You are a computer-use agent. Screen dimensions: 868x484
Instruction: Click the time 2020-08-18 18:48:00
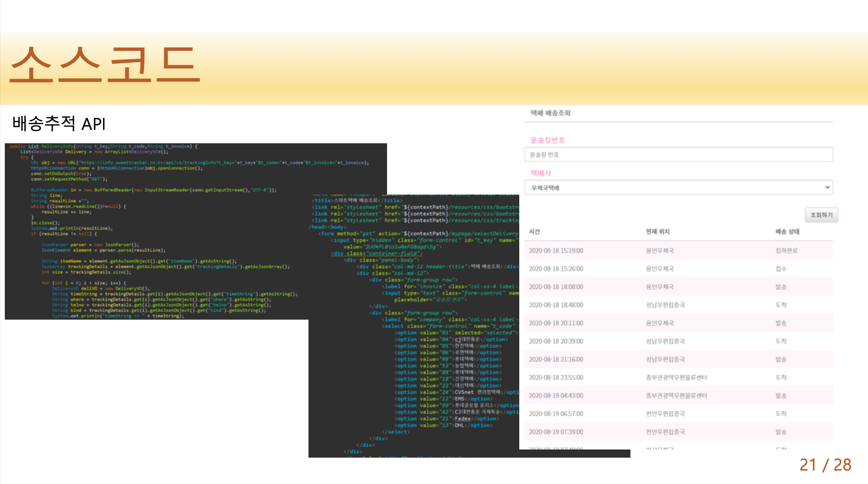[556, 305]
